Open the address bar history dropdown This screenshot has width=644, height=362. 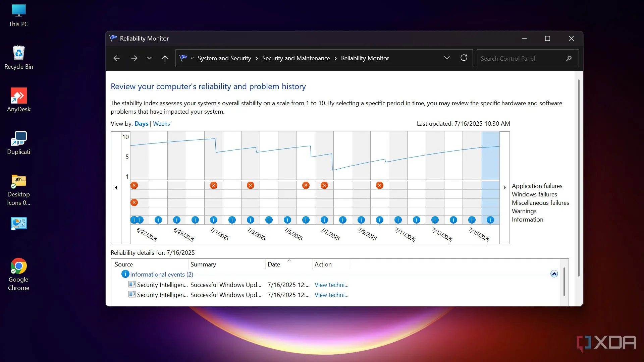(x=446, y=58)
